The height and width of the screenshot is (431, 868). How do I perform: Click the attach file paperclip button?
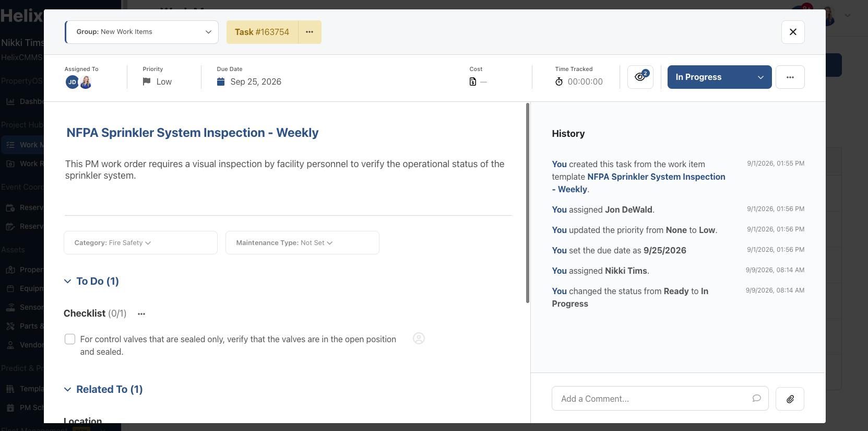tap(790, 399)
